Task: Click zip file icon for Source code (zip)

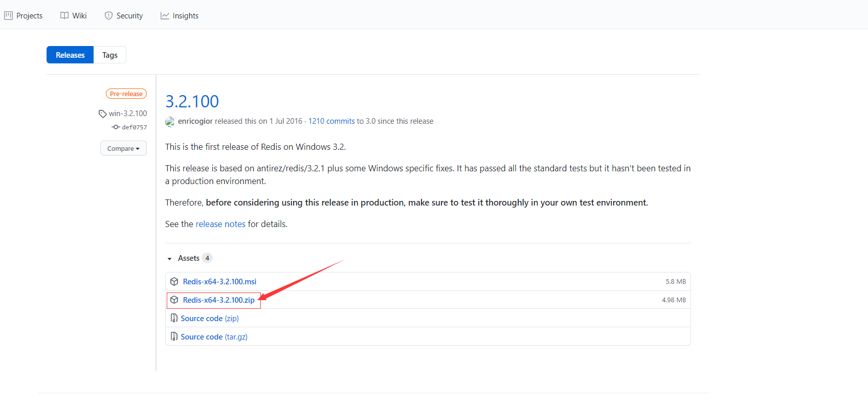Action: coord(174,319)
